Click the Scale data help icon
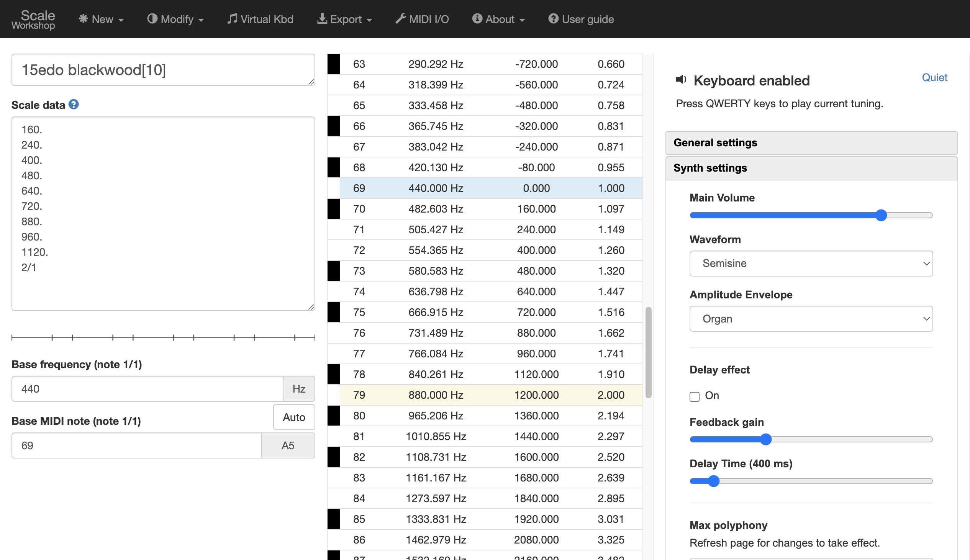Screen dimensions: 970x560 (74, 105)
